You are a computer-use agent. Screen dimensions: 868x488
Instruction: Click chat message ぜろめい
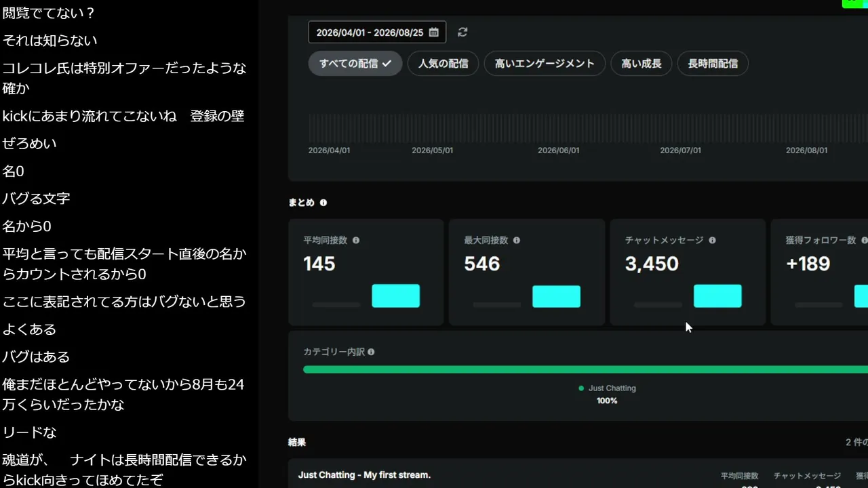30,144
